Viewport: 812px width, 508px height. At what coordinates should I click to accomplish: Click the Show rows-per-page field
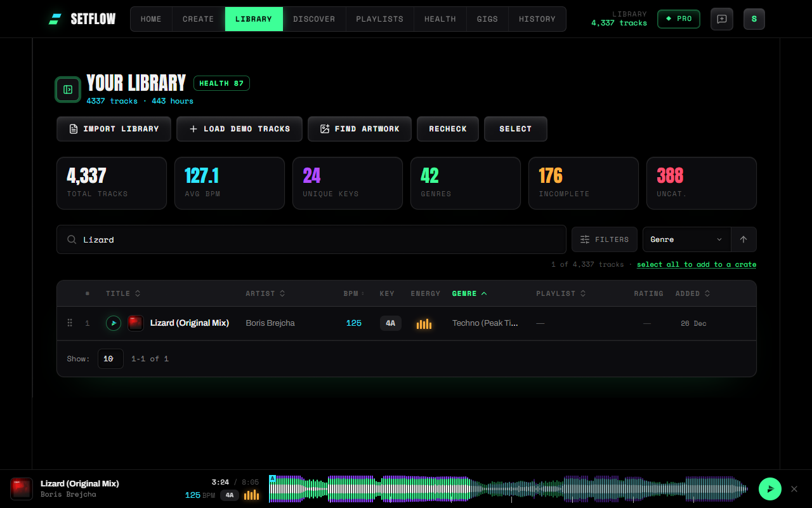(x=110, y=359)
